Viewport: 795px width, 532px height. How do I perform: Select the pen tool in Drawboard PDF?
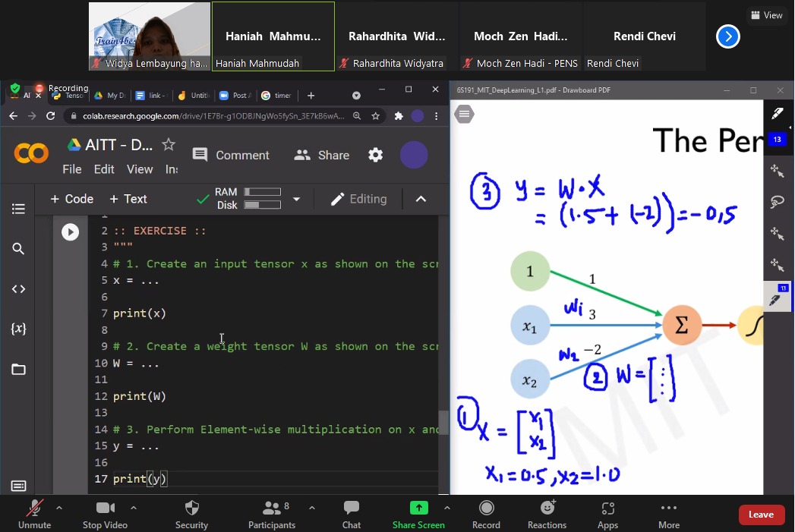[x=777, y=113]
